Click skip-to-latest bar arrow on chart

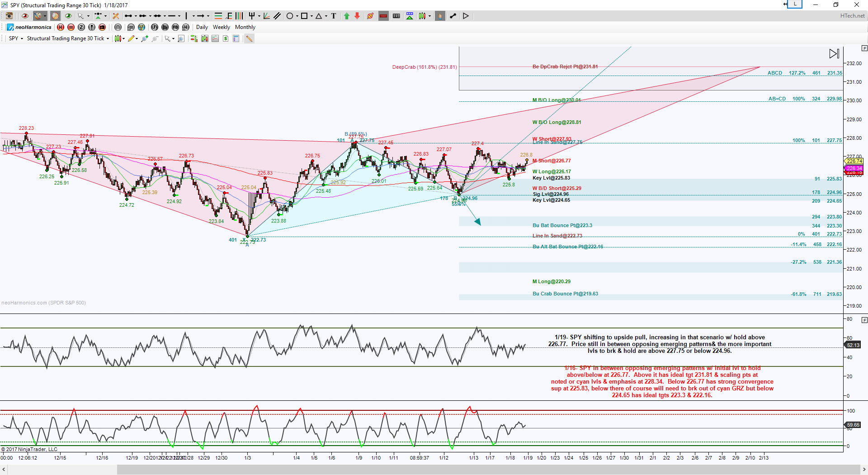tap(834, 54)
